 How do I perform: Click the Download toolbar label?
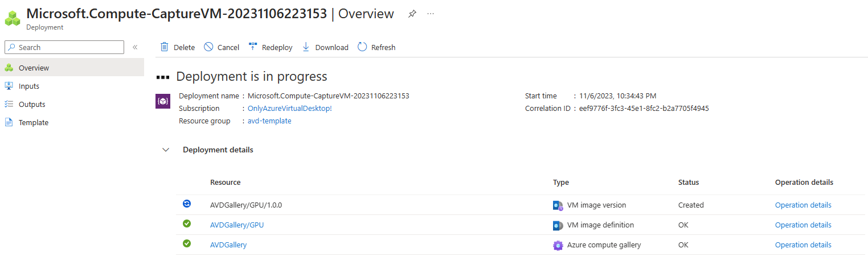pyautogui.click(x=332, y=48)
